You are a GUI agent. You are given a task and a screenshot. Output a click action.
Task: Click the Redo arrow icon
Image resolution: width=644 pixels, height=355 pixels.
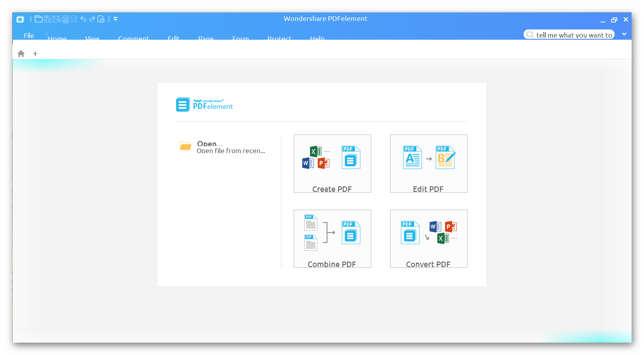[92, 19]
